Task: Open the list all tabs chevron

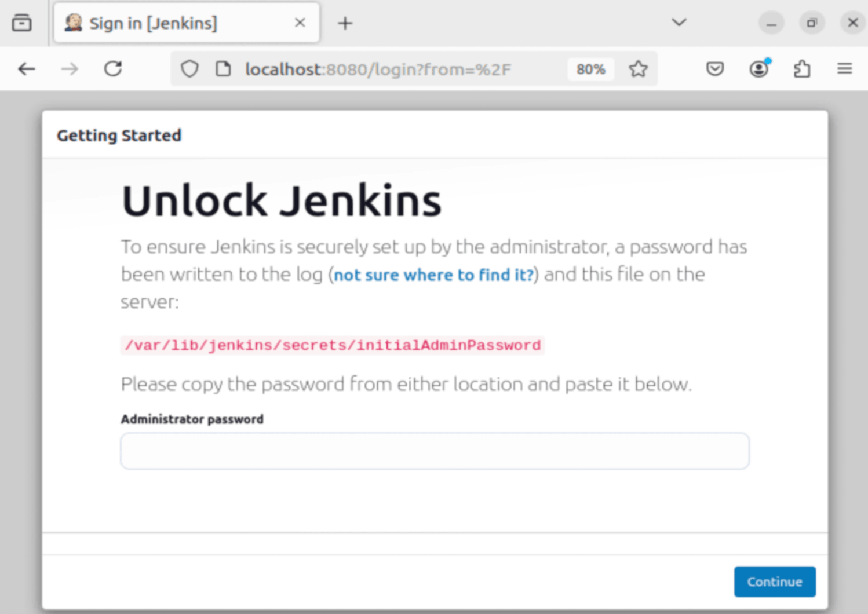Action: pyautogui.click(x=678, y=23)
